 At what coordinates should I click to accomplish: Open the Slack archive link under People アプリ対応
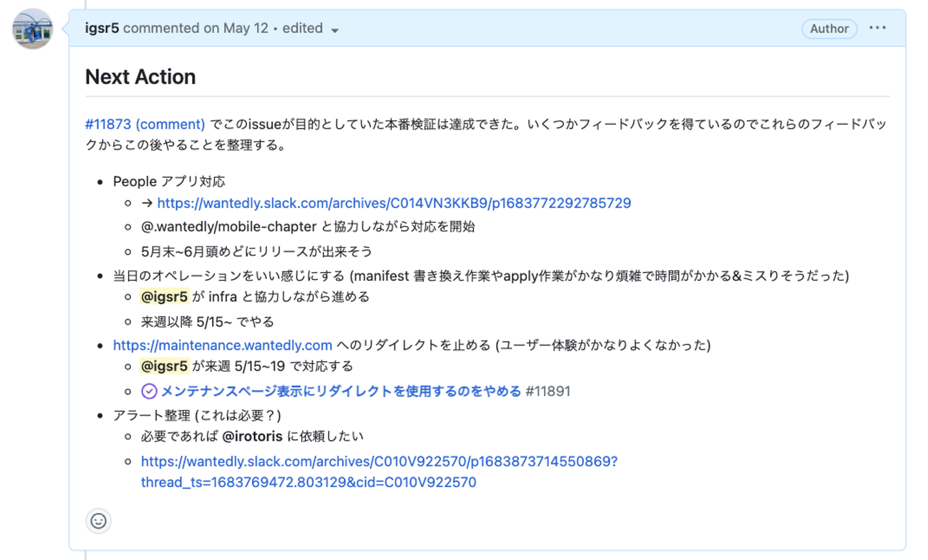[x=394, y=203]
